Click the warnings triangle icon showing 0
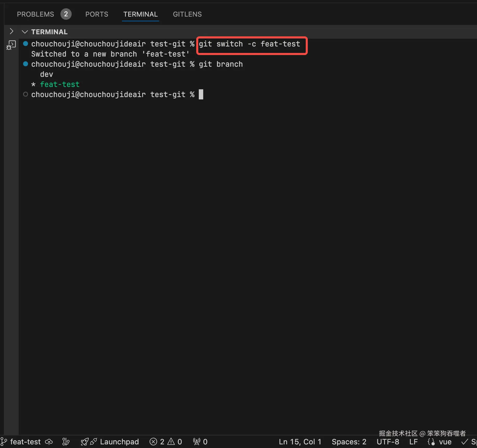This screenshot has width=477, height=448. [x=171, y=442]
